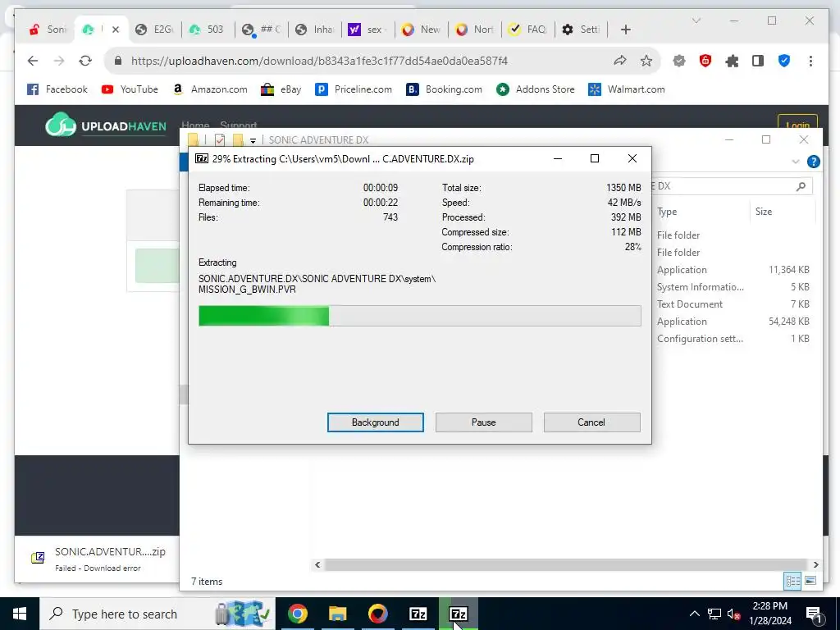Open the active 7-Zip taskbar icon
The height and width of the screenshot is (630, 840).
point(458,614)
